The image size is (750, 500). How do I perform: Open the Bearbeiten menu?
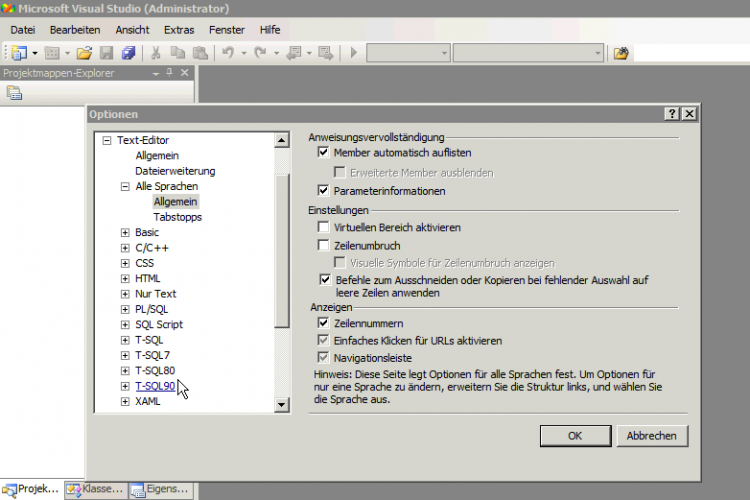click(x=75, y=30)
